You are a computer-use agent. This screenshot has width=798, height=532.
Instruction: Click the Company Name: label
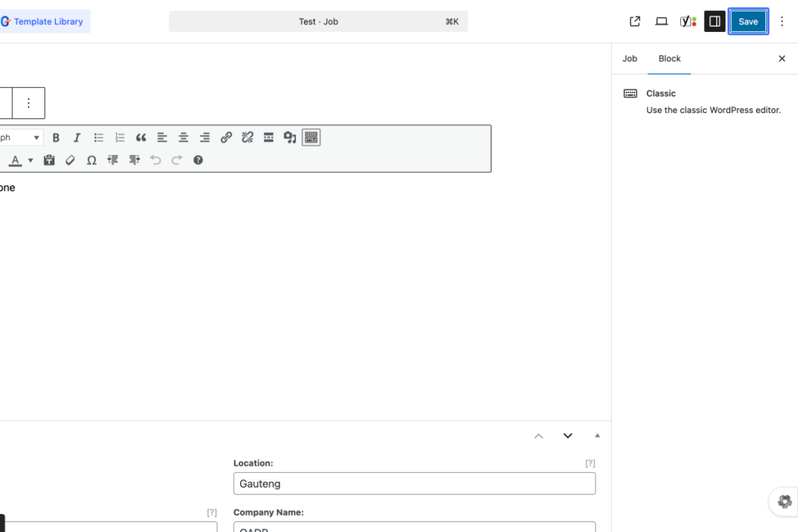click(x=268, y=513)
